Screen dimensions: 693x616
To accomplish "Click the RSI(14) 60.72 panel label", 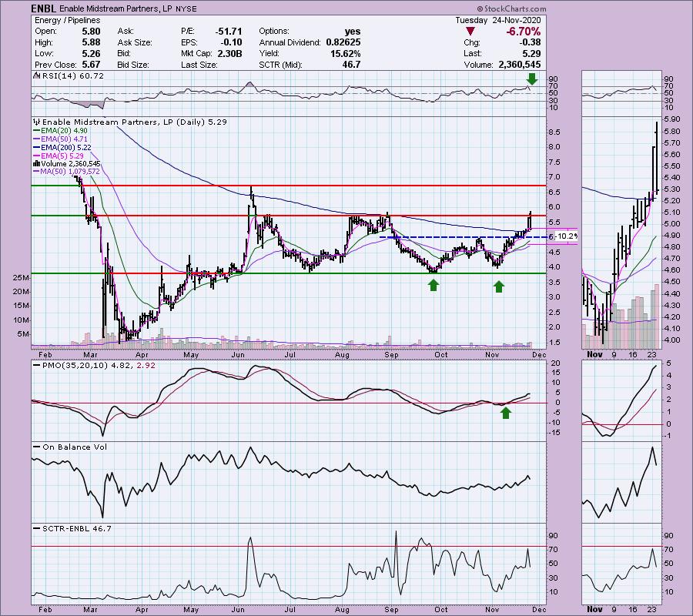I will click(x=72, y=76).
